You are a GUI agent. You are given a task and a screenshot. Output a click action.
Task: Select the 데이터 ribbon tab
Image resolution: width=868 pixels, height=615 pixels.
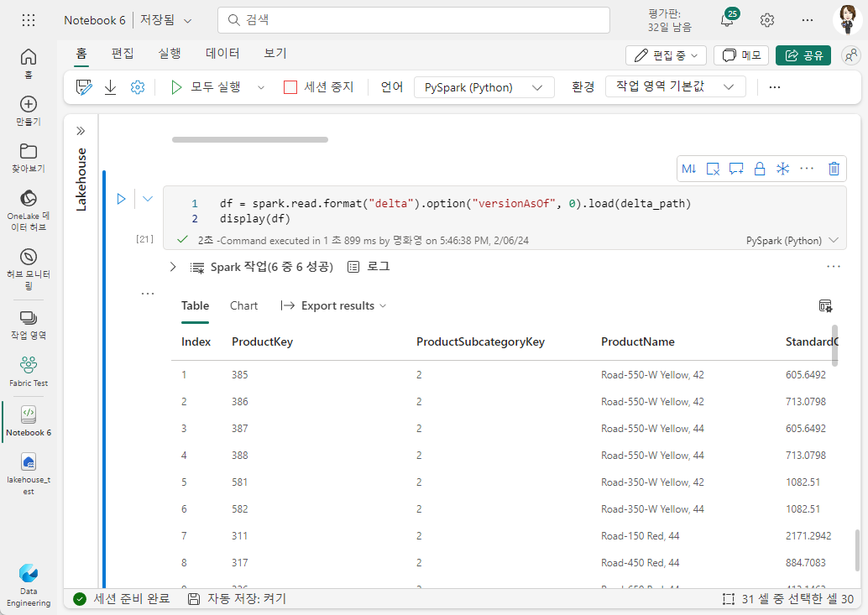(222, 54)
